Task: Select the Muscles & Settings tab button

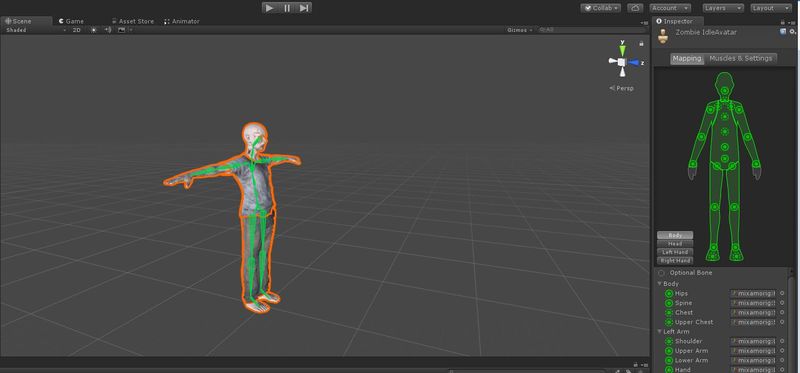Action: click(x=741, y=59)
